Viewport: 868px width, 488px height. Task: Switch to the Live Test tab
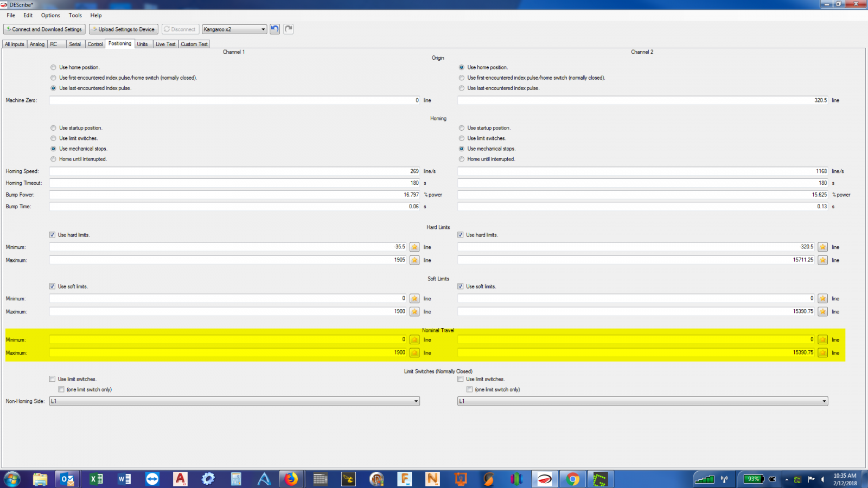click(x=165, y=44)
